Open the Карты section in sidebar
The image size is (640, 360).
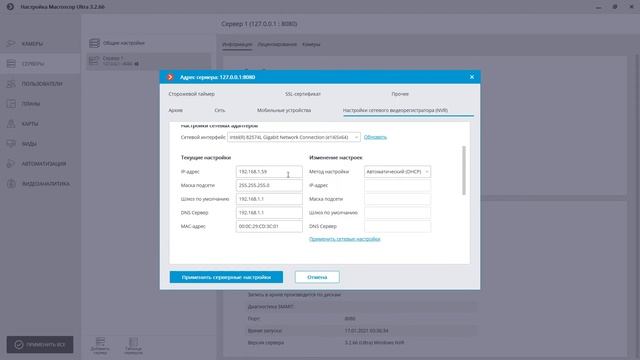(x=40, y=124)
